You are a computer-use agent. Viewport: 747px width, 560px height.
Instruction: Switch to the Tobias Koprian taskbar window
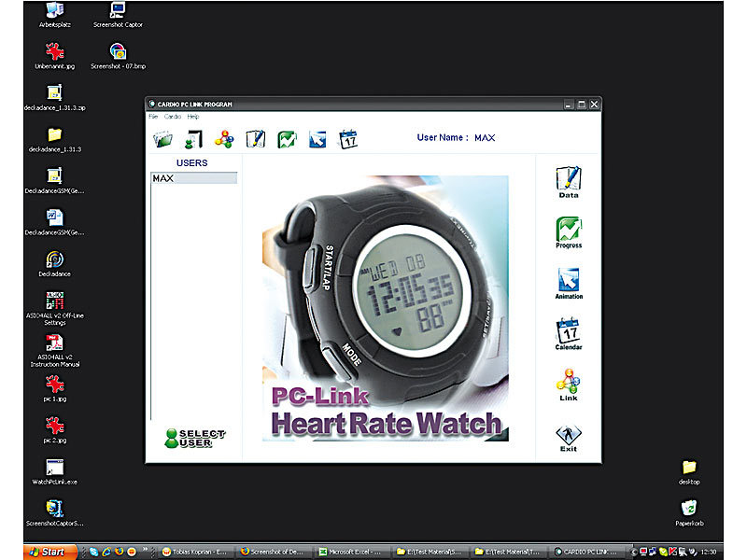click(x=195, y=552)
